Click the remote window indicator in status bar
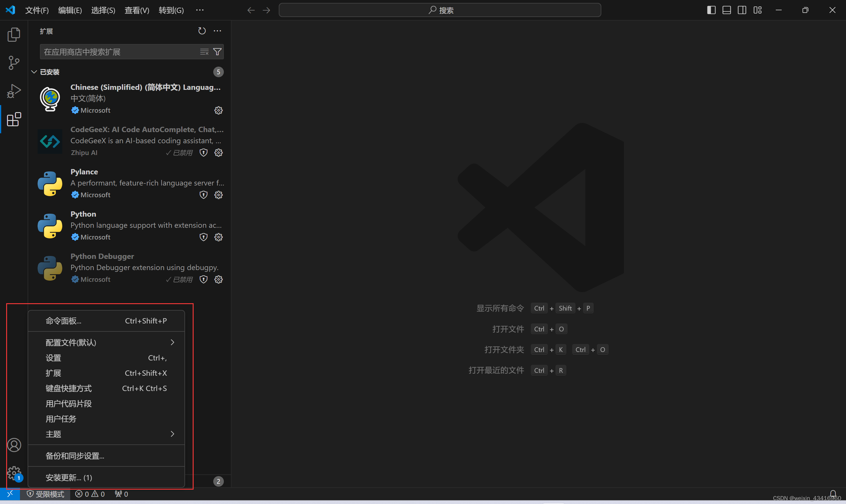 coord(10,494)
